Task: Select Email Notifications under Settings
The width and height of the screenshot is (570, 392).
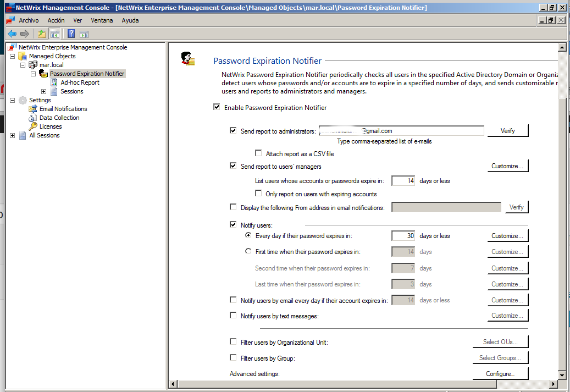Action: click(63, 109)
